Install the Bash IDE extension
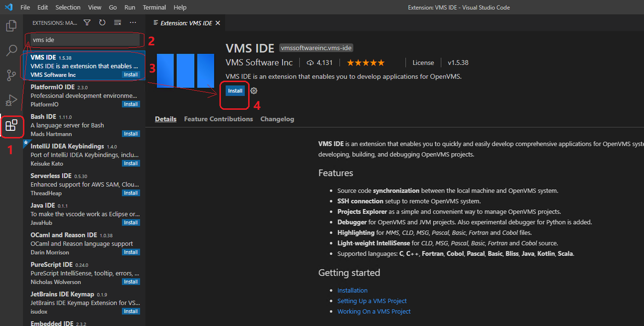The height and width of the screenshot is (326, 644). coord(130,134)
